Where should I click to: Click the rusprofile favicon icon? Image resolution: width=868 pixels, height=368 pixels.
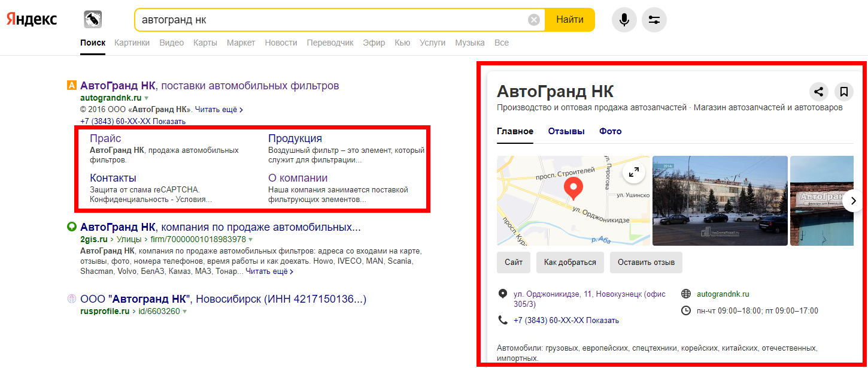[x=71, y=298]
